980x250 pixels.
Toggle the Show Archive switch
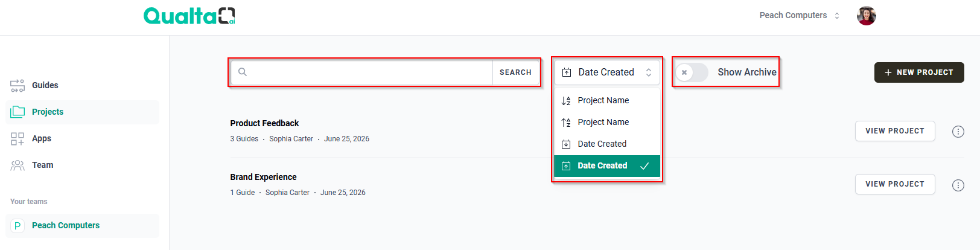(692, 72)
